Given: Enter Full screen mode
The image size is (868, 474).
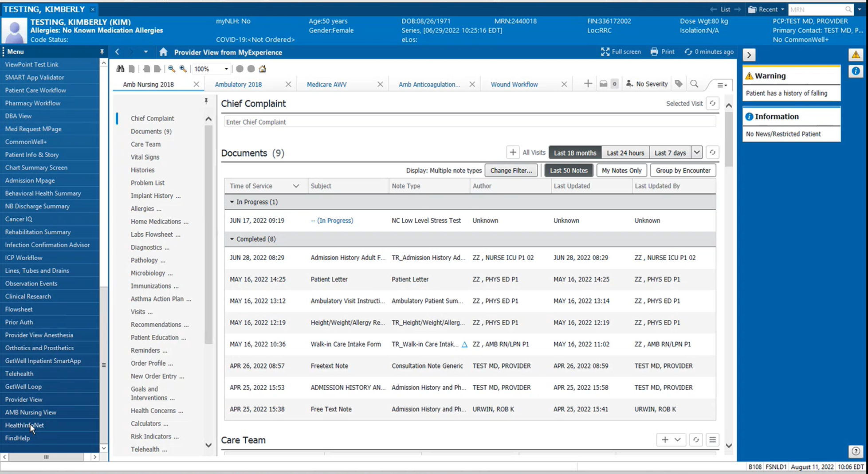Looking at the screenshot, I should click(x=621, y=52).
